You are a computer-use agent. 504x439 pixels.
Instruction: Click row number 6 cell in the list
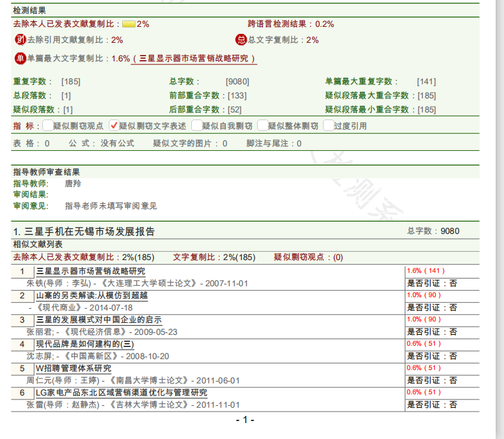[x=22, y=393]
